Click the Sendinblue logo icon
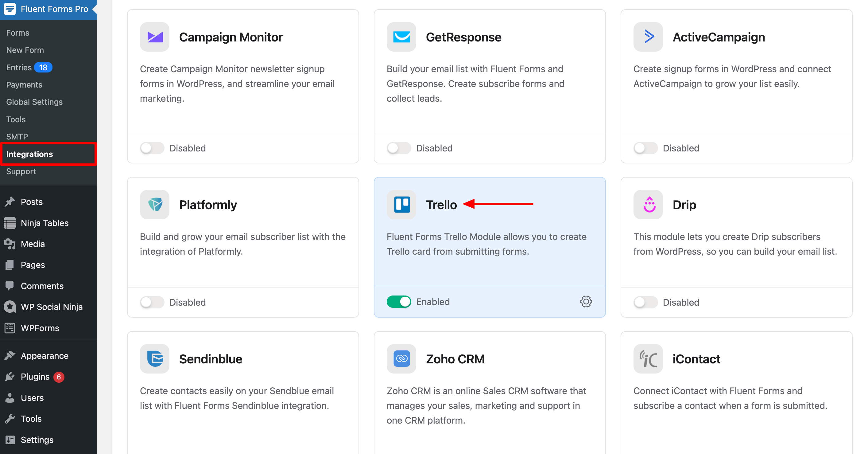868x454 pixels. pyautogui.click(x=155, y=358)
